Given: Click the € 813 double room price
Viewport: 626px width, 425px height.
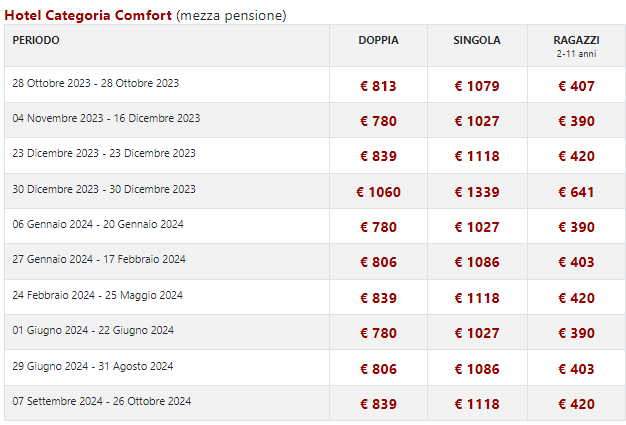Looking at the screenshot, I should [x=378, y=86].
